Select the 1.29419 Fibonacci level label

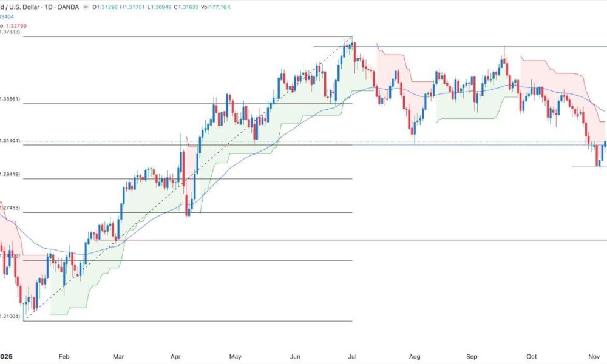(10, 174)
